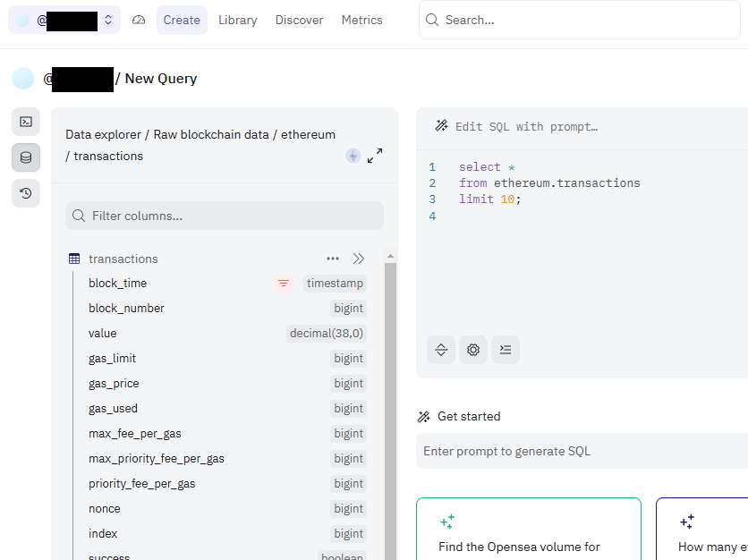Switch to the Discover tab
748x560 pixels.
(x=299, y=20)
